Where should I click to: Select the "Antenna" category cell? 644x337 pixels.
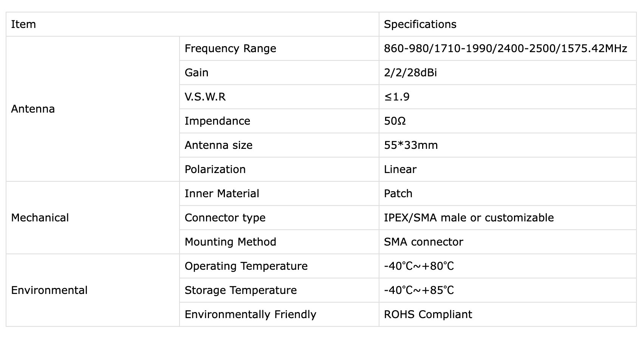tap(33, 109)
